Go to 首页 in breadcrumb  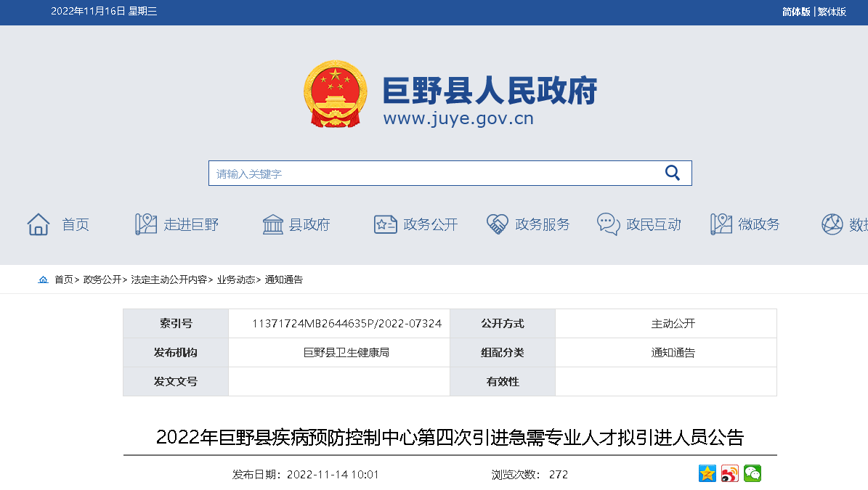click(64, 279)
